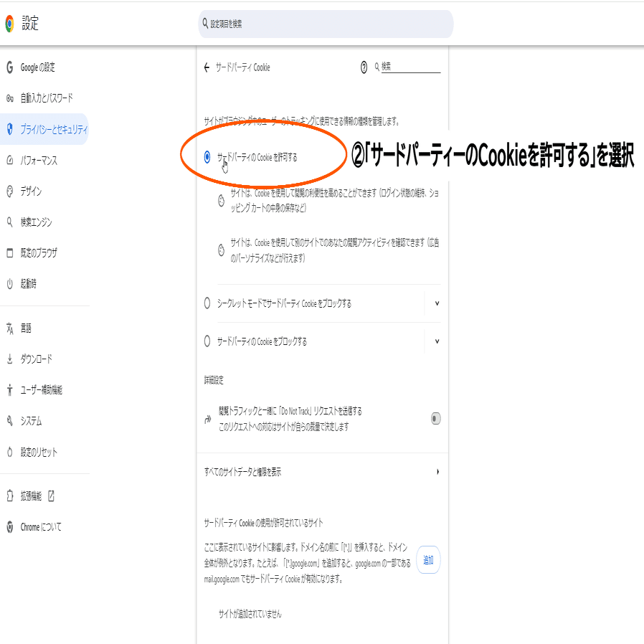Image resolution: width=644 pixels, height=644 pixels.
Task: Click the Google G icon in sidebar
Action: pos(10,67)
